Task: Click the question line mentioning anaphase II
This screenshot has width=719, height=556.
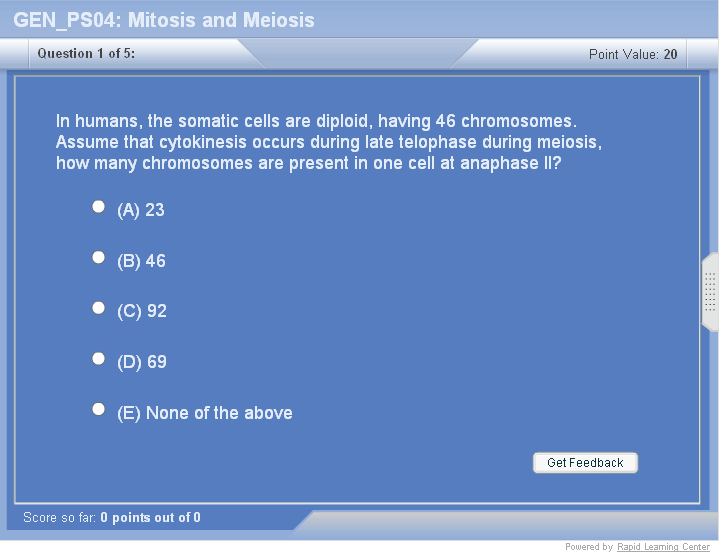Action: [308, 163]
